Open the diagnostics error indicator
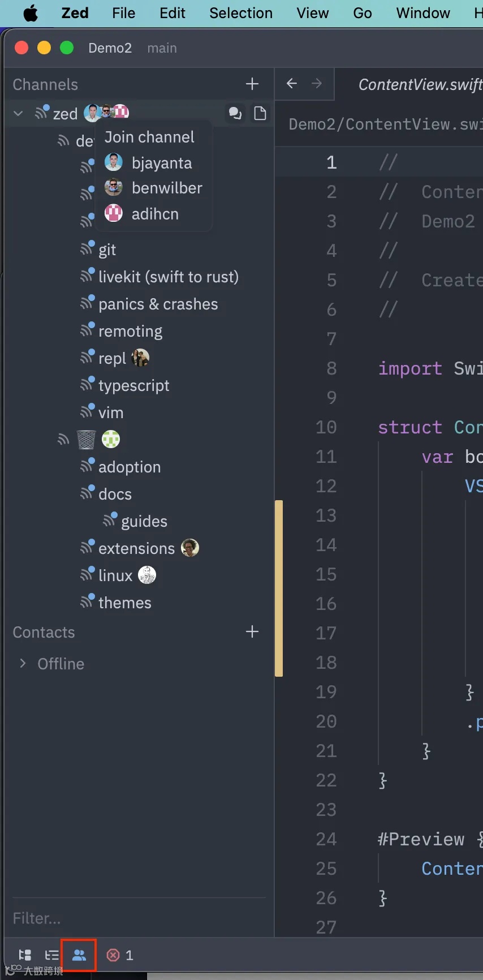This screenshot has width=483, height=980. [x=120, y=955]
